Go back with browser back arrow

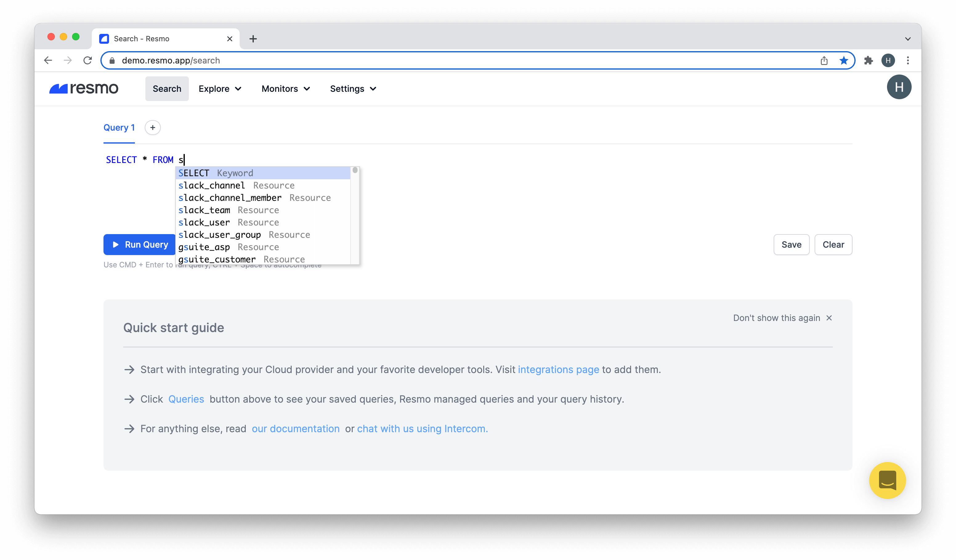click(48, 60)
